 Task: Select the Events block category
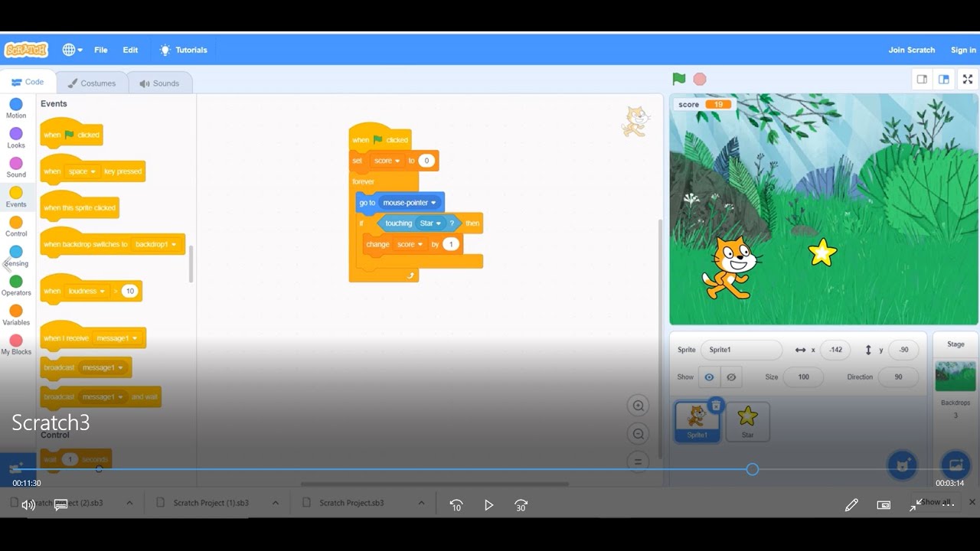[x=16, y=197]
